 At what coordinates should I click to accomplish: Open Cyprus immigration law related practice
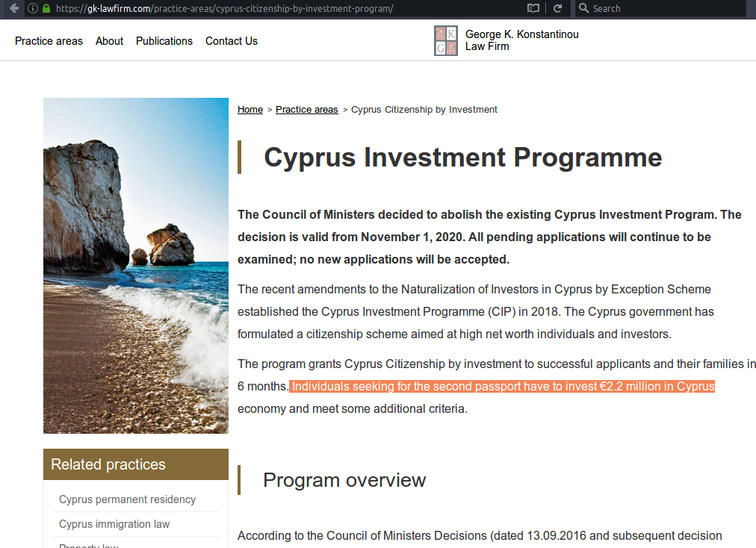(114, 524)
